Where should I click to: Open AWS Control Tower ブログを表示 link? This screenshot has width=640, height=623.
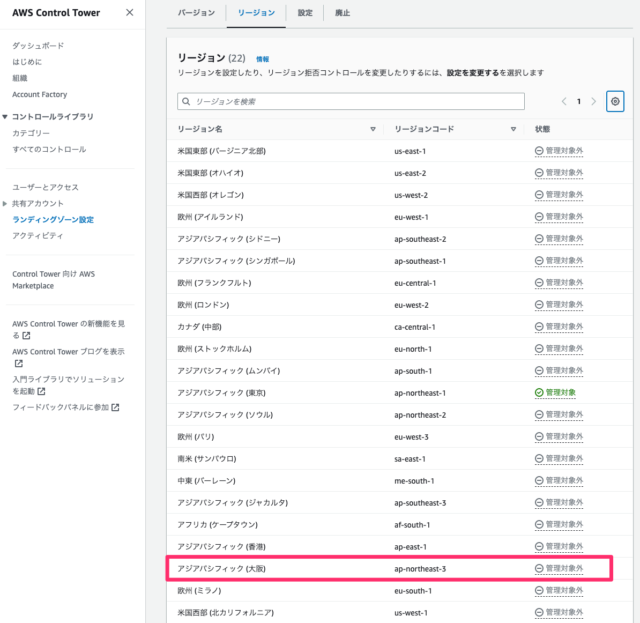coord(68,357)
